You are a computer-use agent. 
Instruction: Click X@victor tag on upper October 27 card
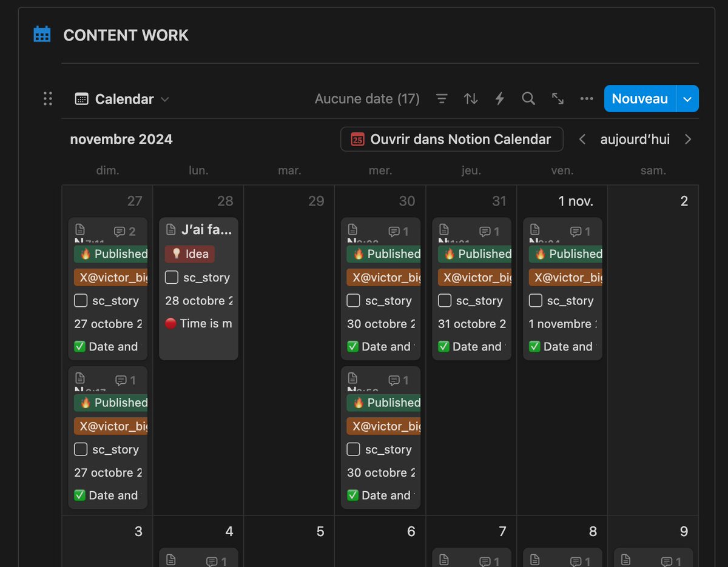[x=110, y=278]
